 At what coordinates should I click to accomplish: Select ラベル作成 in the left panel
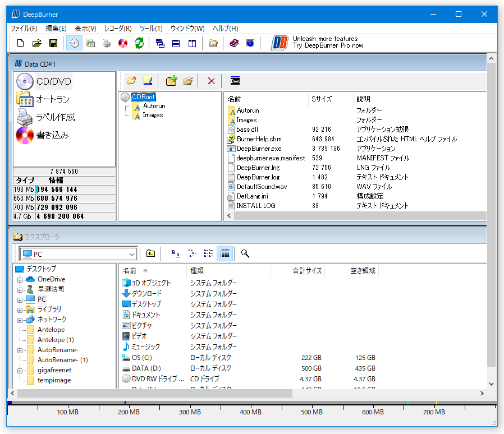[x=45, y=117]
